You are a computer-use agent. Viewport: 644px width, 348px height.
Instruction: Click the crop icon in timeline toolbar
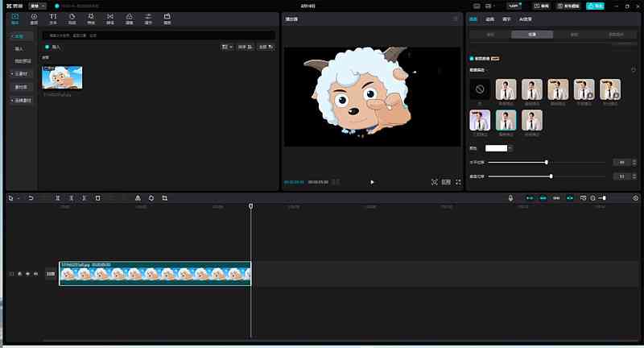pos(165,198)
